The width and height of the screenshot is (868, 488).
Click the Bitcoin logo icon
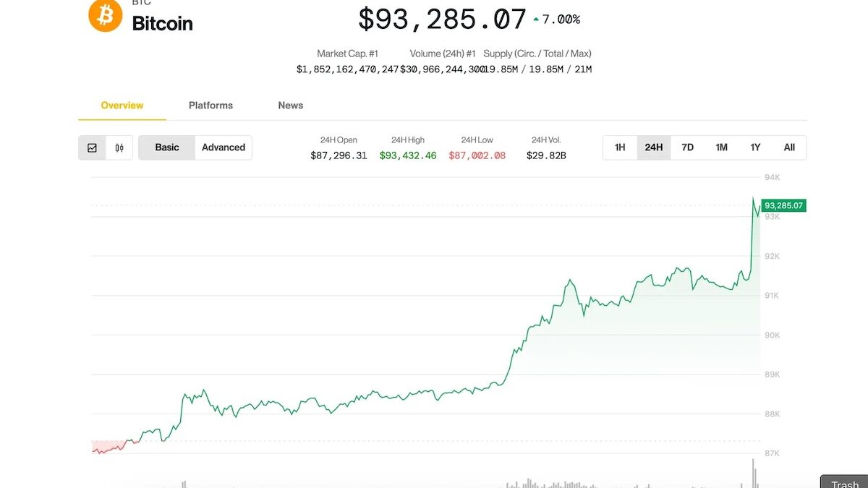[x=106, y=15]
